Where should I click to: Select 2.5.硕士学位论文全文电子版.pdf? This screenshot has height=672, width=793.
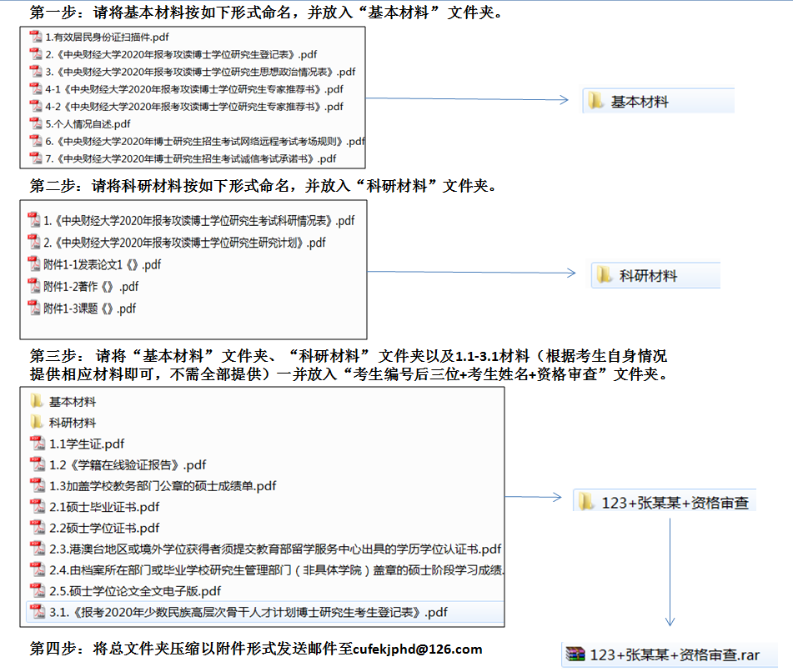click(135, 591)
